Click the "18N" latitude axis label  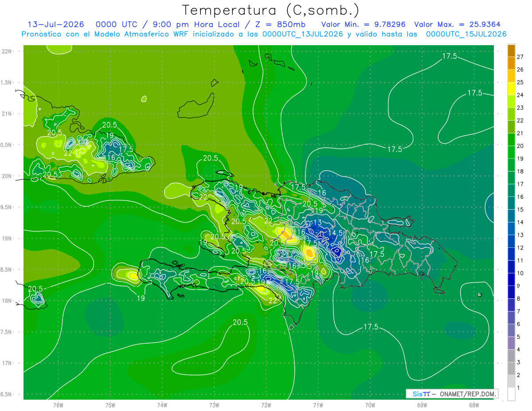pyautogui.click(x=7, y=301)
